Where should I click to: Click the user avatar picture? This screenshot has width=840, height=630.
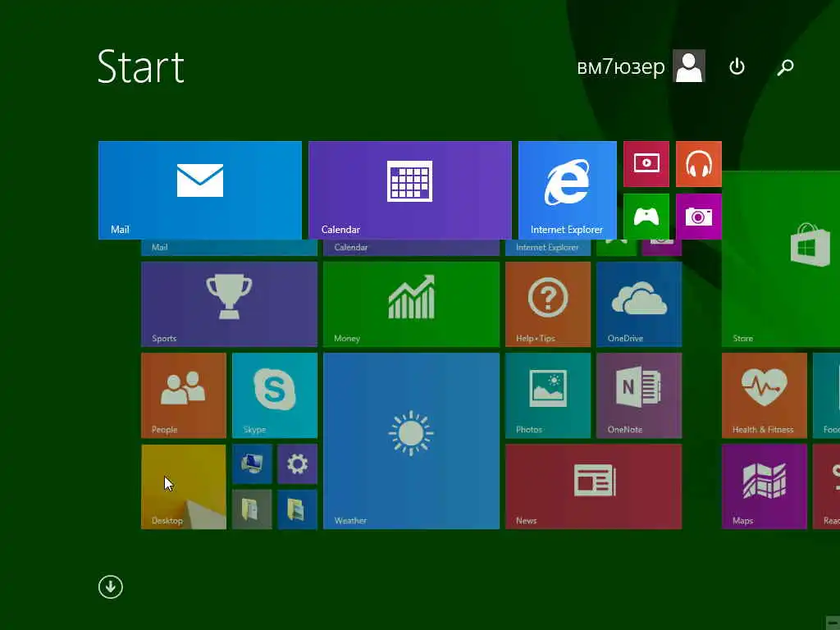coord(689,66)
